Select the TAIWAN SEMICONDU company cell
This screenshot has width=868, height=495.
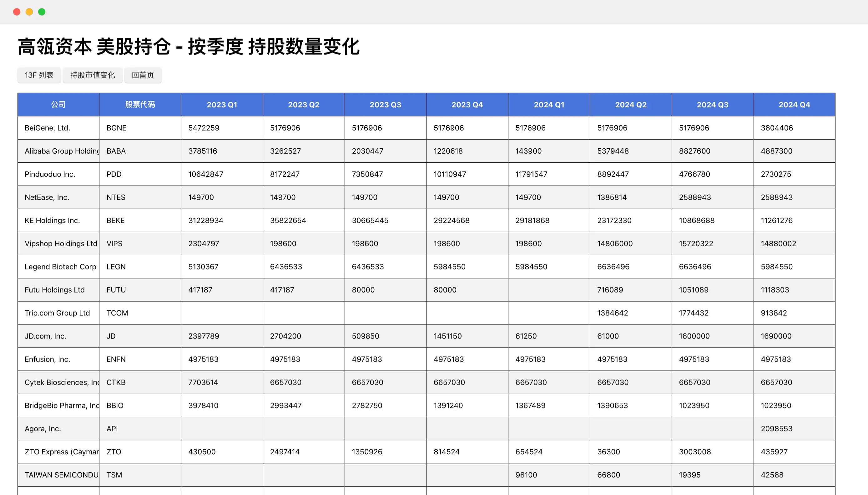58,475
